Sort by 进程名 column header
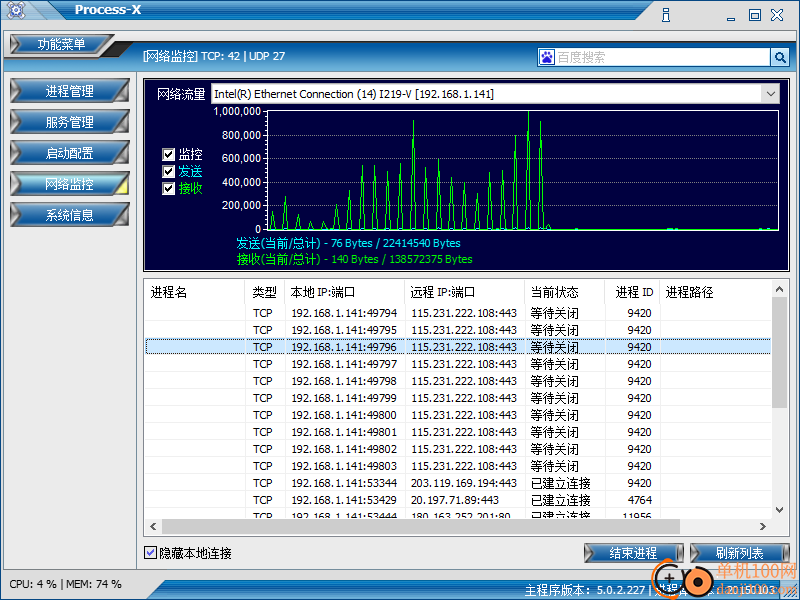The height and width of the screenshot is (600, 800). (x=194, y=292)
